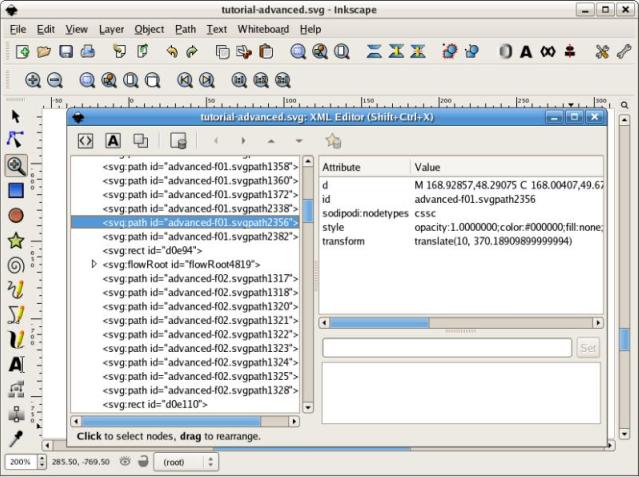Screen dimensions: 639x477
Task: Open the Whiteboard menu
Action: tap(263, 30)
